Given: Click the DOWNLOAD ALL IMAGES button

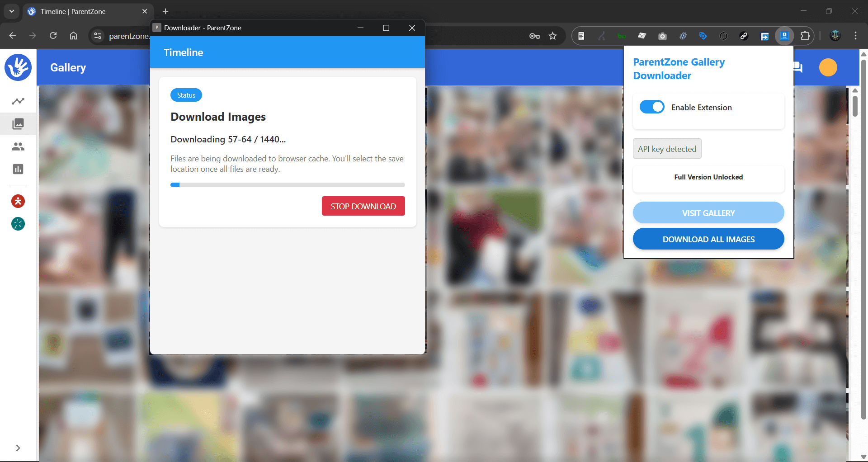Looking at the screenshot, I should pyautogui.click(x=708, y=239).
